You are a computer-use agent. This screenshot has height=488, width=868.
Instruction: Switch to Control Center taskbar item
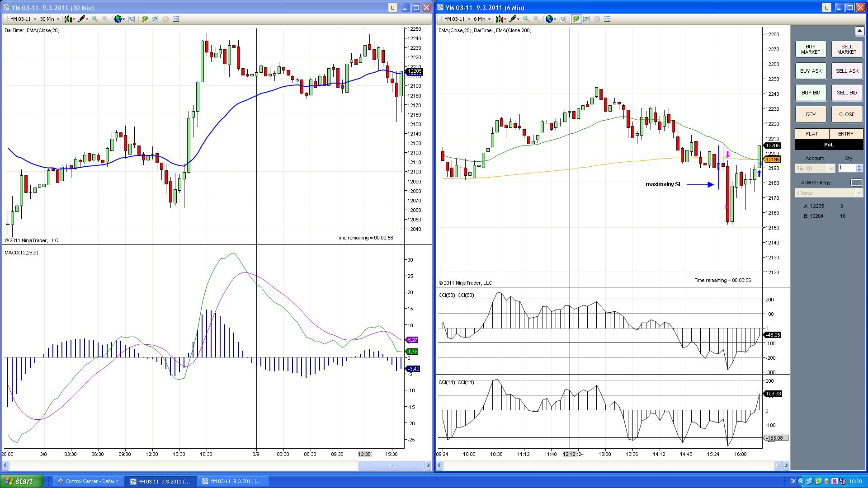[x=88, y=481]
